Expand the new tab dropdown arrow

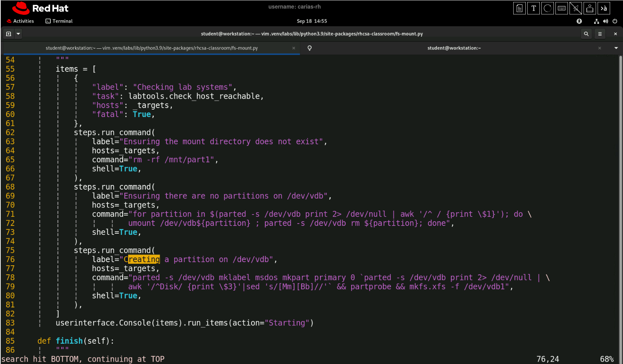click(18, 34)
